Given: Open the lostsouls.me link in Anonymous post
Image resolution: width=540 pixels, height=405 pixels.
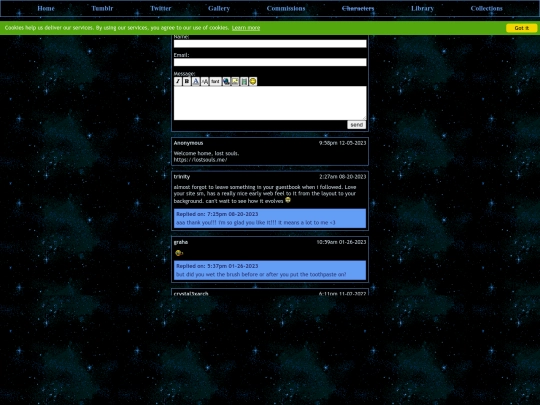Looking at the screenshot, I should coord(200,160).
